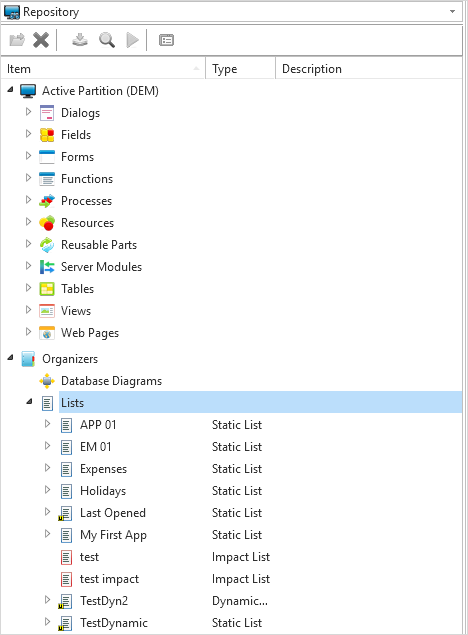Image resolution: width=468 pixels, height=635 pixels.
Task: Select the Web Pages tree item
Action: [x=90, y=333]
